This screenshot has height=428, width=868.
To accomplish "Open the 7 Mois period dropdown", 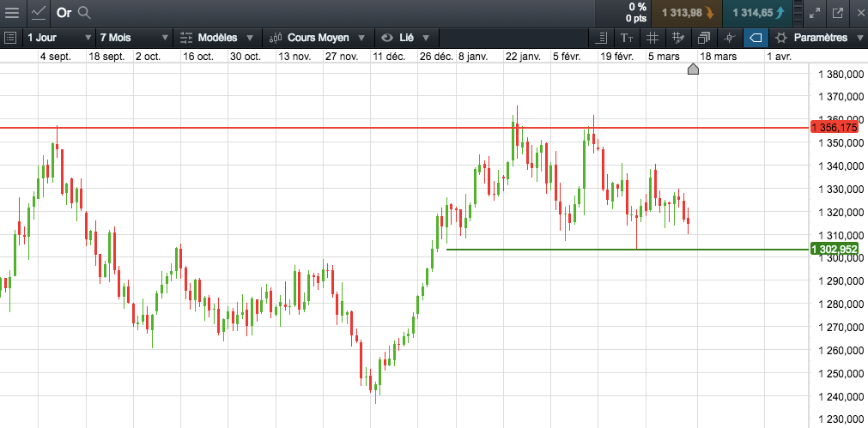I will pos(134,38).
